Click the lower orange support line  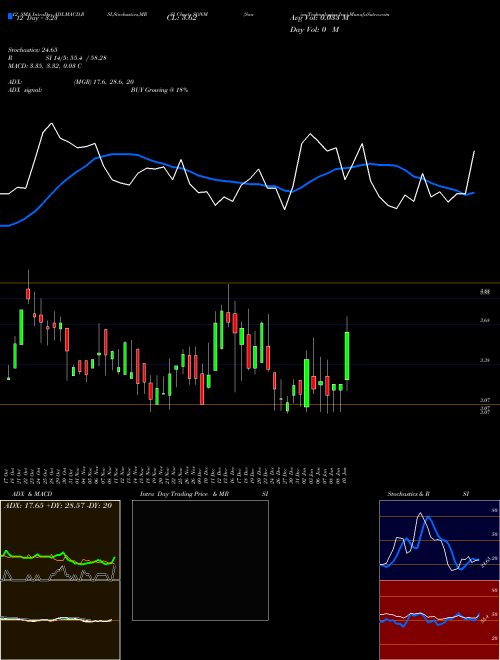[x=250, y=405]
